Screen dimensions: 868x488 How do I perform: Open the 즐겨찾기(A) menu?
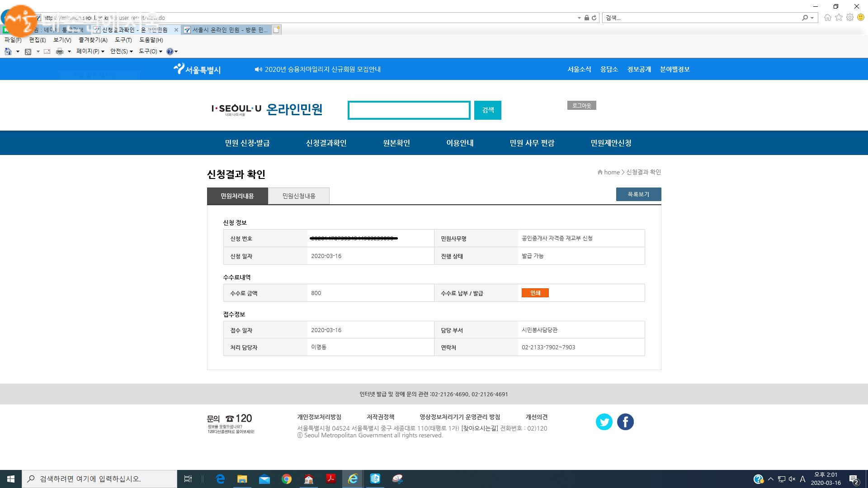[93, 40]
